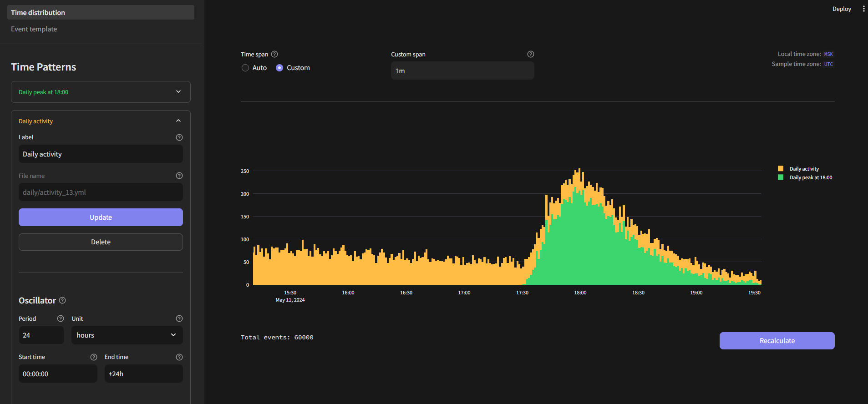
Task: Click the help icon beside Label field
Action: (x=179, y=137)
